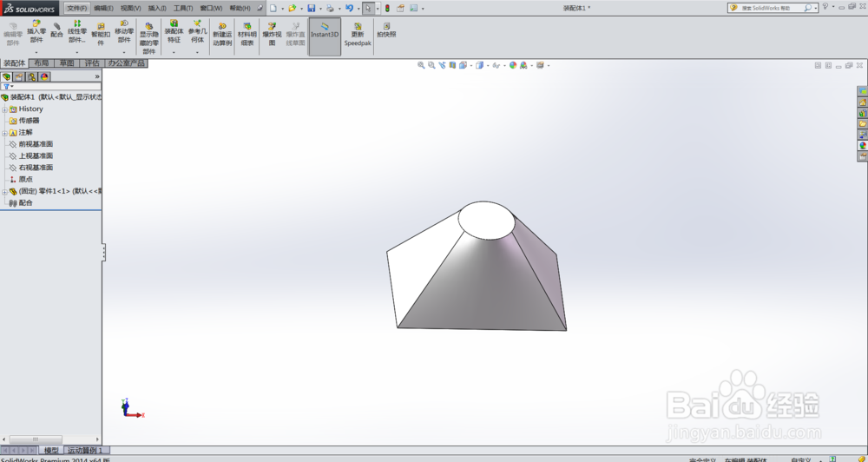Open 材料明细表 bill of materials
This screenshot has height=462, width=868.
247,35
